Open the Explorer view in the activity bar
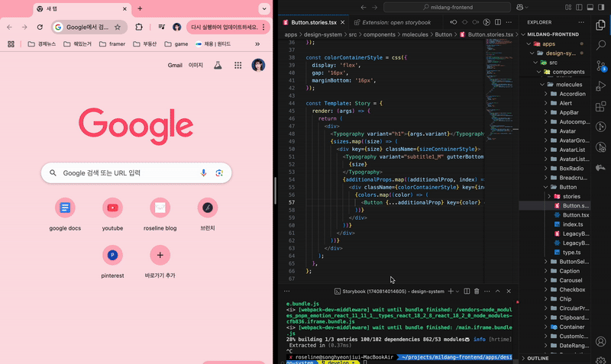Image resolution: width=611 pixels, height=364 pixels. (x=600, y=25)
